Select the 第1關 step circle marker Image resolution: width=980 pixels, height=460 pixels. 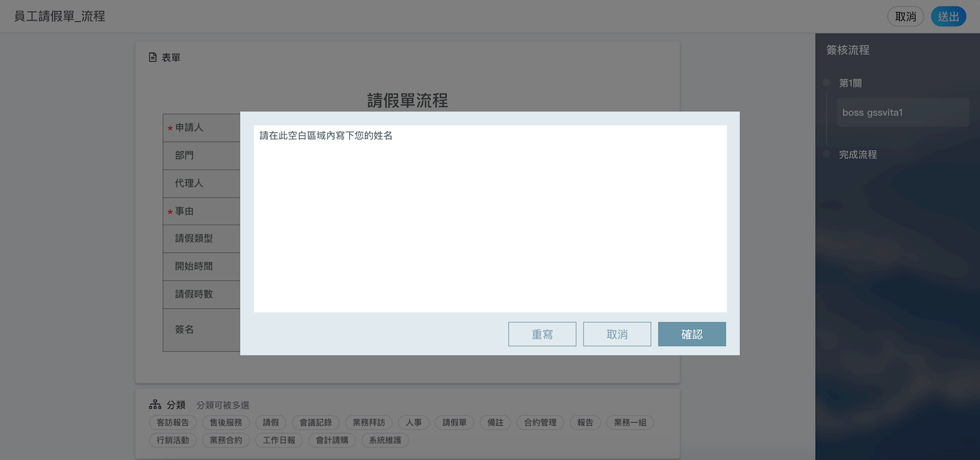tap(827, 83)
